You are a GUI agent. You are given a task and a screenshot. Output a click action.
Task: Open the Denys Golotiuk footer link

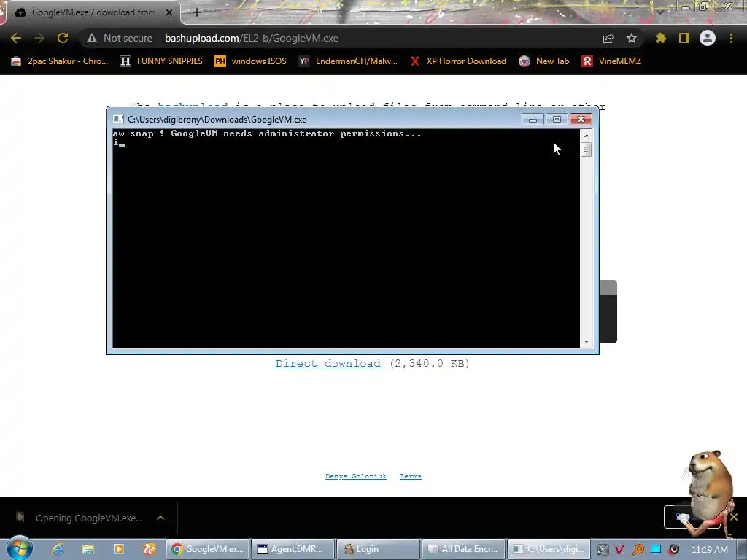tap(356, 476)
